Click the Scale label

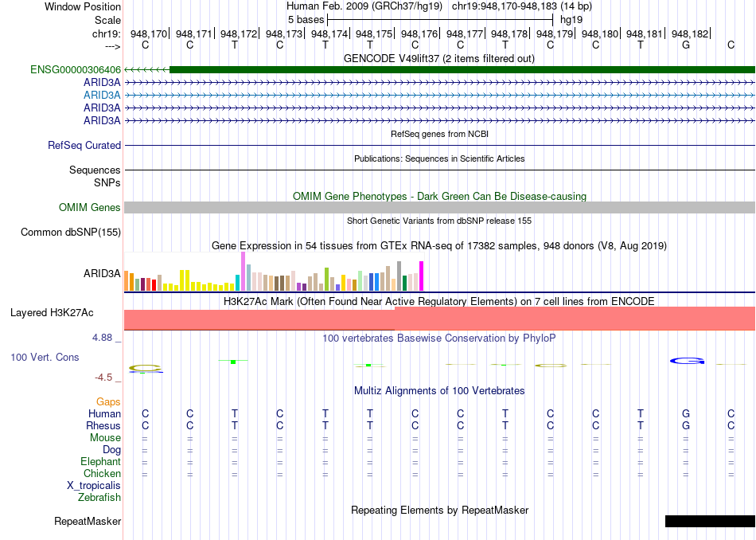point(108,20)
